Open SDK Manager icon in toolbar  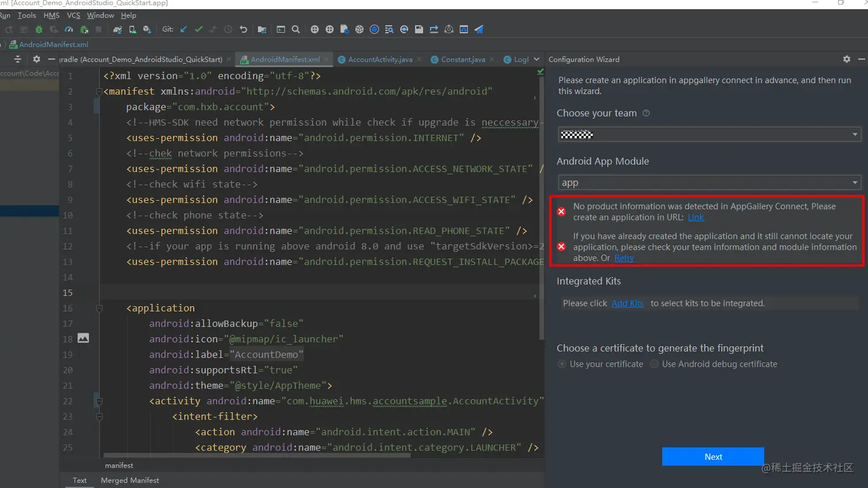pos(147,29)
